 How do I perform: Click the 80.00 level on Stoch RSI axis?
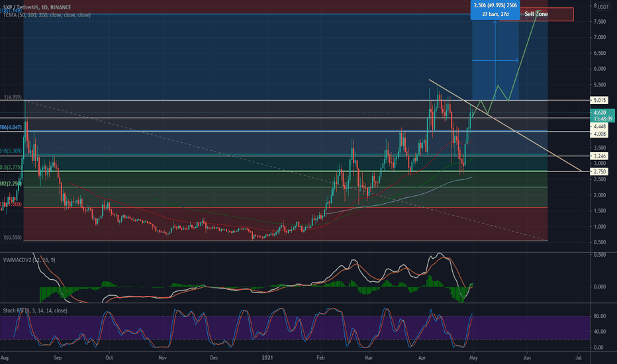click(x=599, y=316)
